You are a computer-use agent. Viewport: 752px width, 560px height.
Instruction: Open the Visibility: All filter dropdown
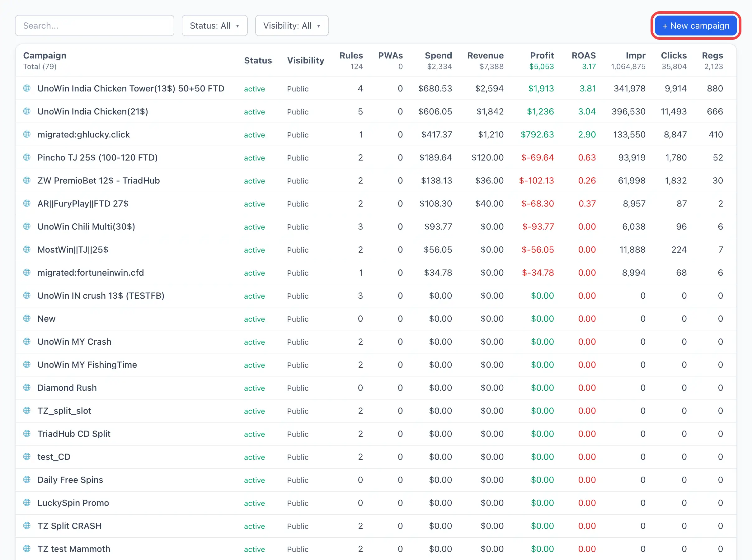[x=292, y=26]
